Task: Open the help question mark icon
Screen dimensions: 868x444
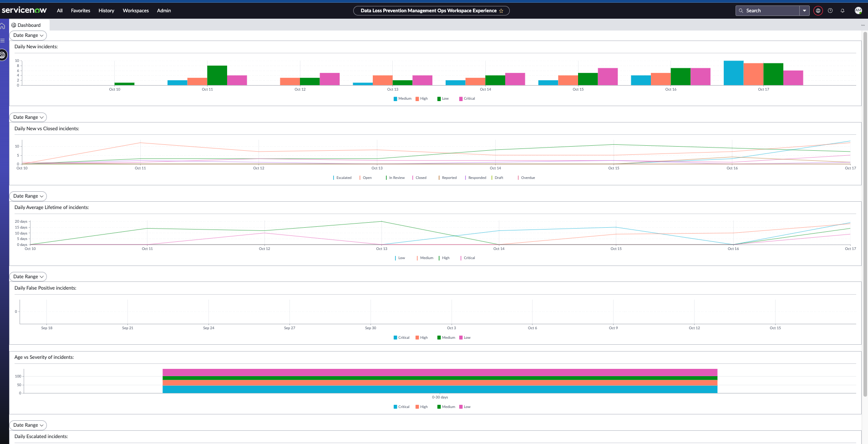Action: click(830, 10)
